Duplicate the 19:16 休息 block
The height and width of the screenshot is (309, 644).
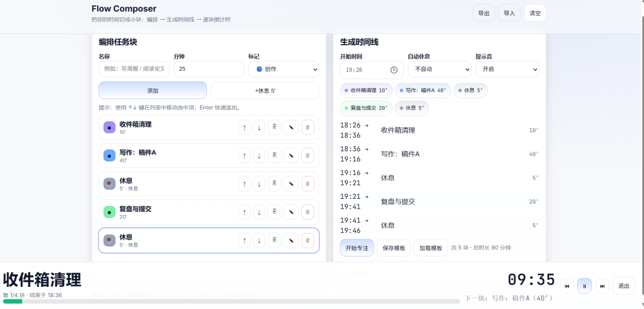tap(274, 184)
